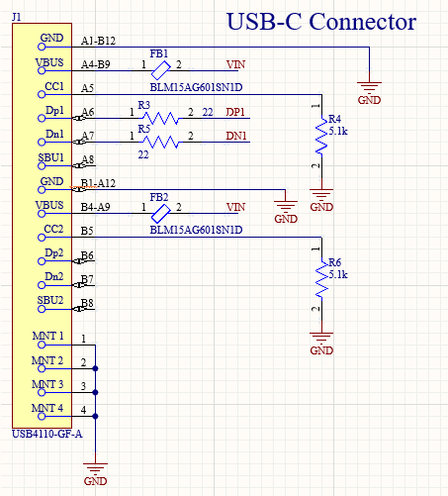Select the Dp2 pin name

pyautogui.click(x=53, y=253)
